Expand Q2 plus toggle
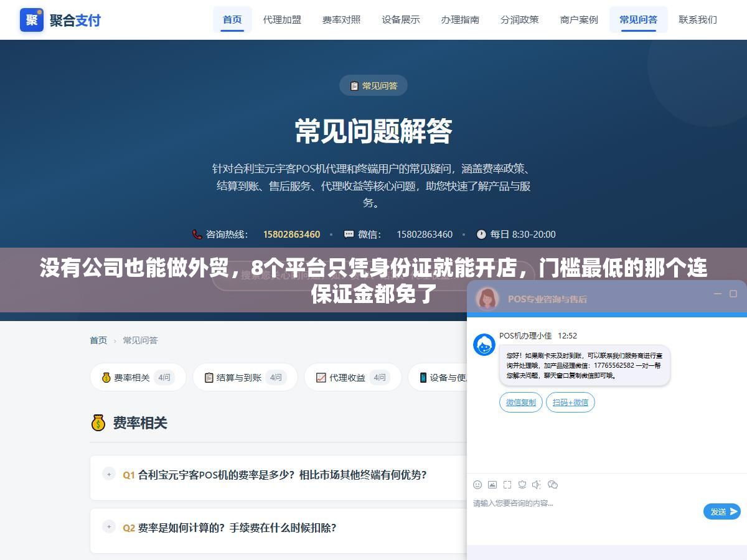 [109, 527]
